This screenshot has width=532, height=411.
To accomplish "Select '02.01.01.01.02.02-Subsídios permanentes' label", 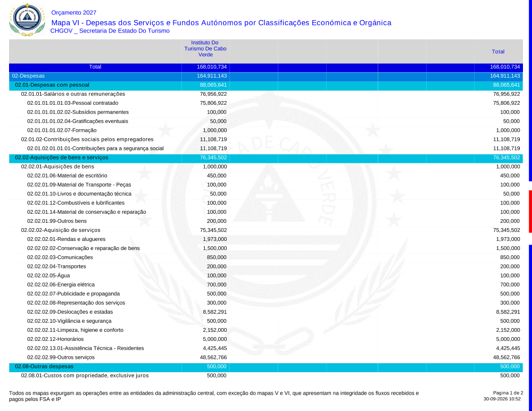I will click(78, 112).
